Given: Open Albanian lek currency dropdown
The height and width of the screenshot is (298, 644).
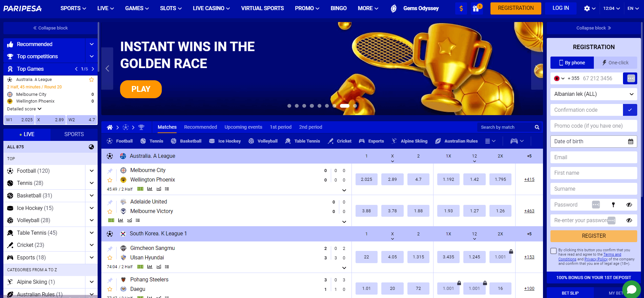Looking at the screenshot, I should click(x=593, y=94).
